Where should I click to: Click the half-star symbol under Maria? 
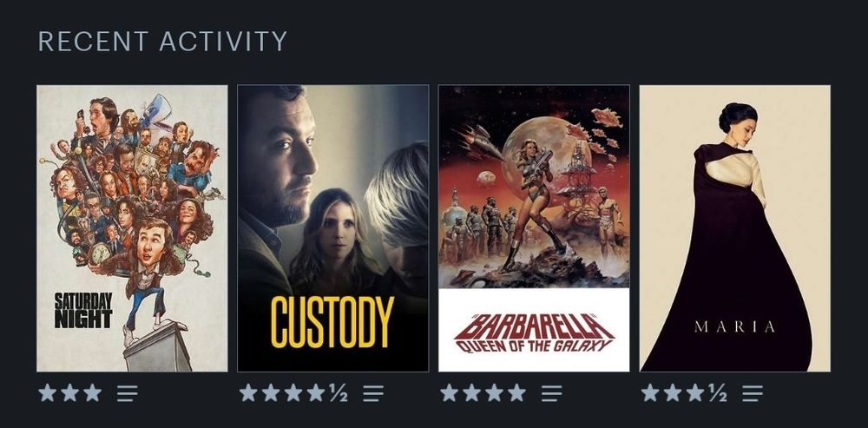[718, 393]
